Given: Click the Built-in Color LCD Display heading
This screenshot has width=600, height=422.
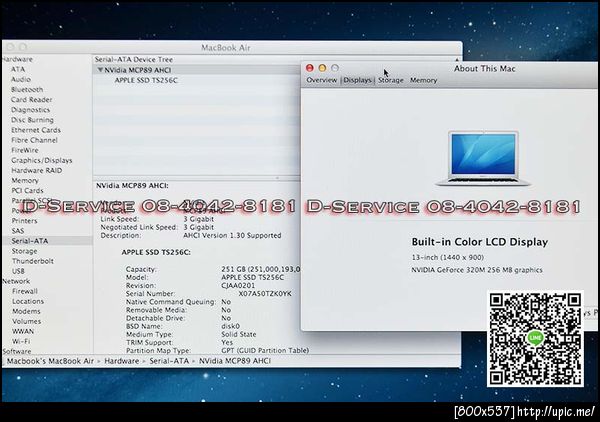Looking at the screenshot, I should click(x=480, y=242).
